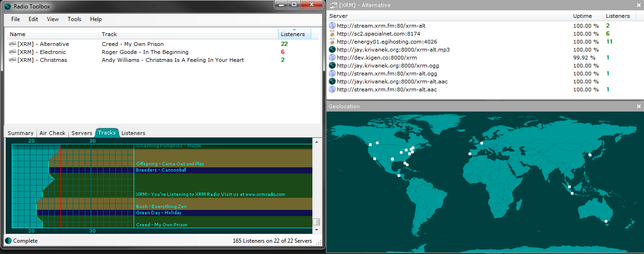Close the Geolocation panel
644x254 pixels.
tap(638, 106)
